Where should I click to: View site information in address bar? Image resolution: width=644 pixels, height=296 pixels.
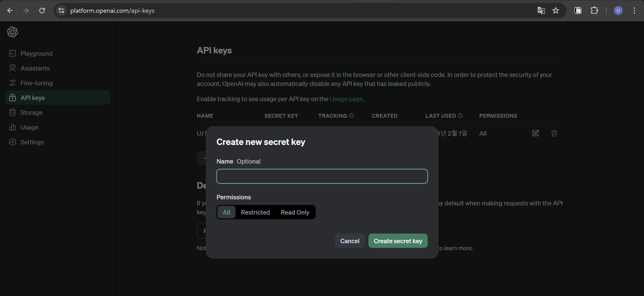point(61,11)
